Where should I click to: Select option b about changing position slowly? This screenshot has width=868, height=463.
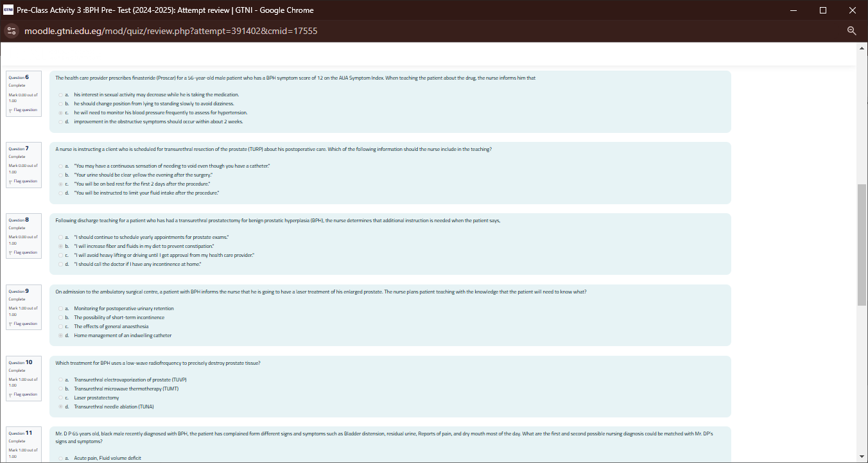(x=60, y=103)
